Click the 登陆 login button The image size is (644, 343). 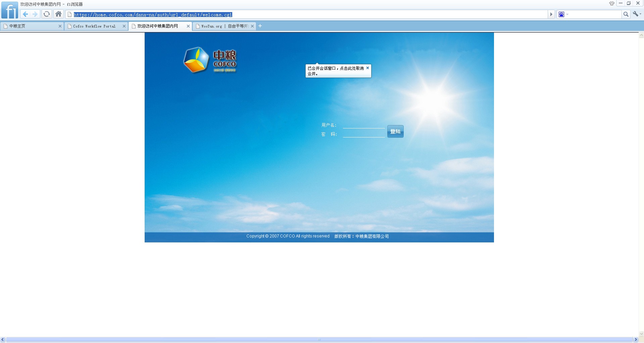(395, 131)
